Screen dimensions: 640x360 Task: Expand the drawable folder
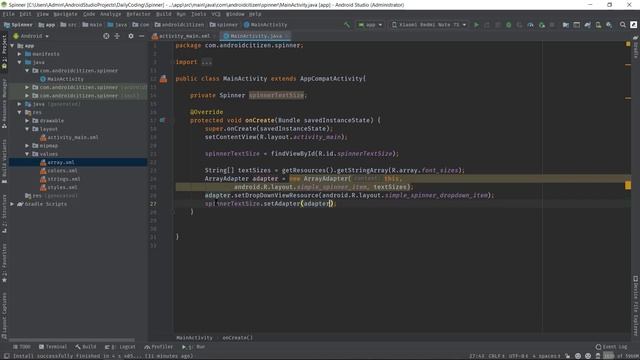[x=27, y=120]
